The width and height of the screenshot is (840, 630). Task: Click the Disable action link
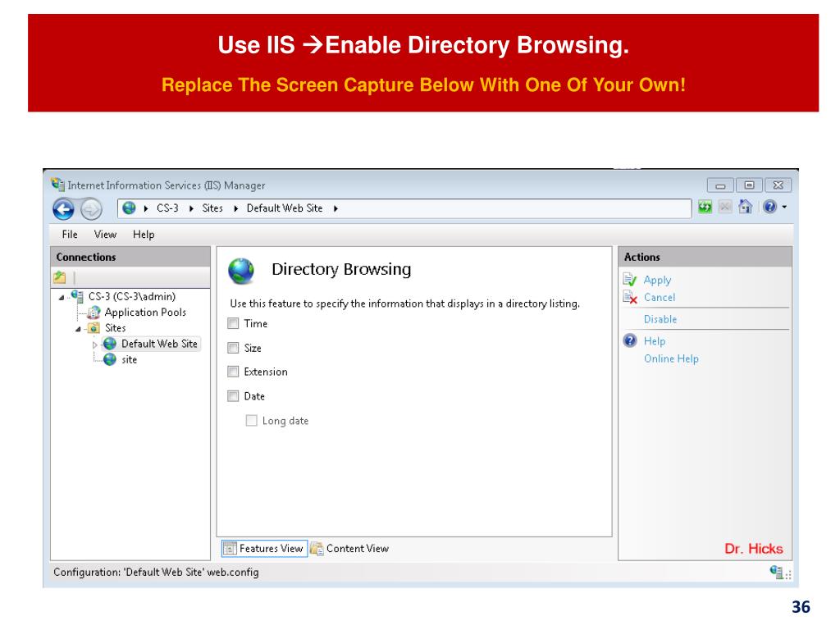coord(660,319)
